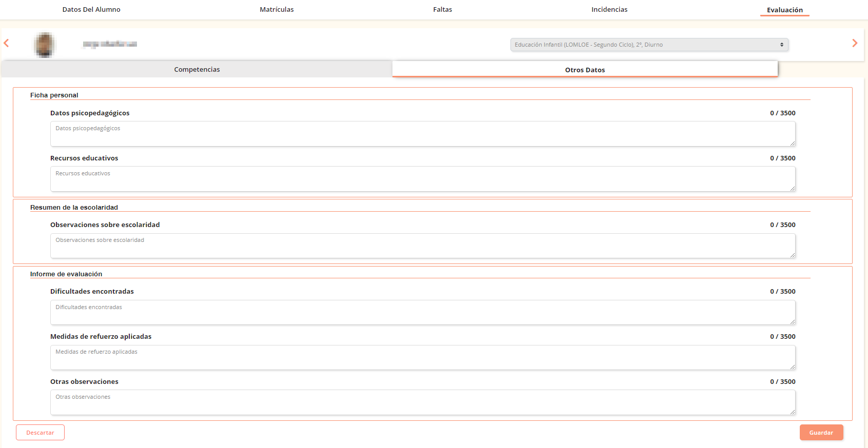Click the blurred student name text
Screen dimensions: 868x448
pos(110,45)
